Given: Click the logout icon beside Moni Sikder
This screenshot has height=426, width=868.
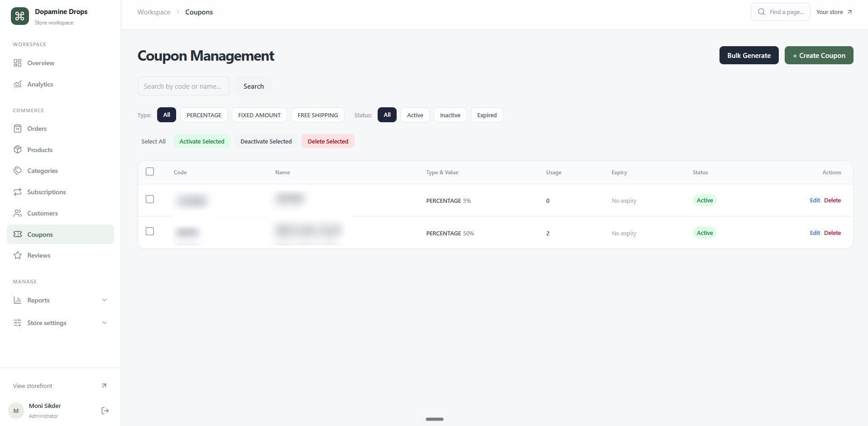Looking at the screenshot, I should pyautogui.click(x=105, y=411).
